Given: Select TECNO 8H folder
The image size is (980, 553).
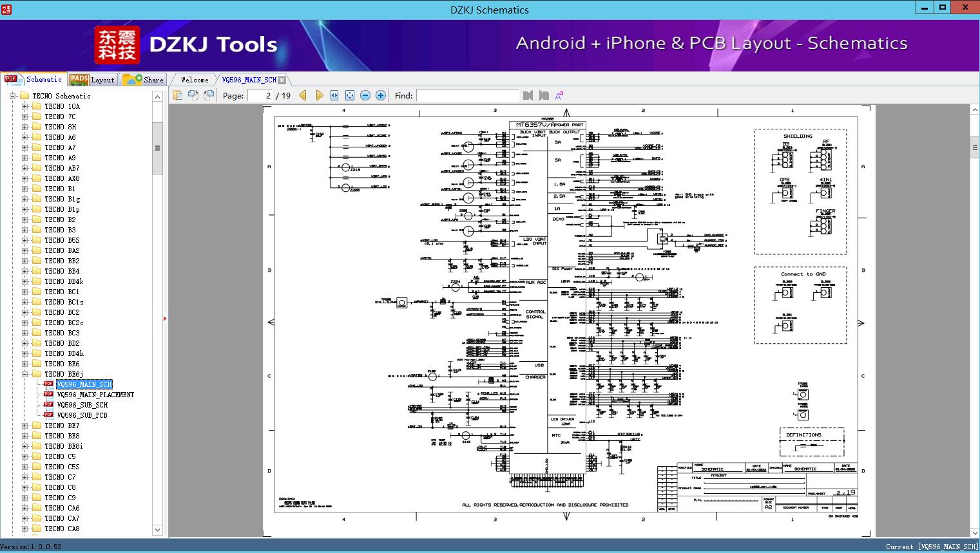Looking at the screenshot, I should tap(60, 127).
